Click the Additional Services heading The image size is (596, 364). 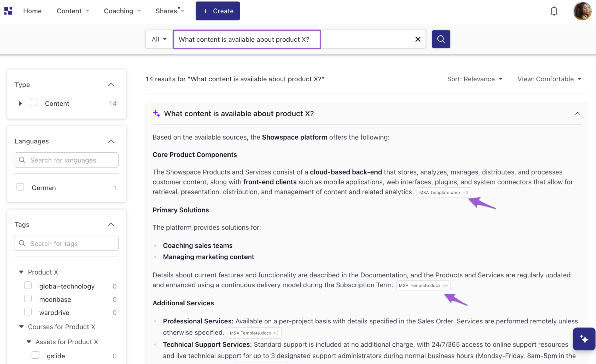click(183, 303)
